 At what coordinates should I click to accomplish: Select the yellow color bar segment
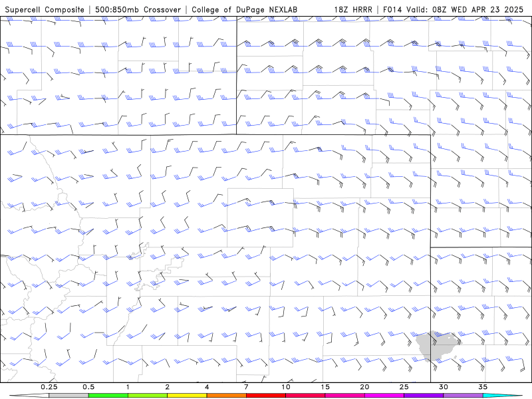187,396
